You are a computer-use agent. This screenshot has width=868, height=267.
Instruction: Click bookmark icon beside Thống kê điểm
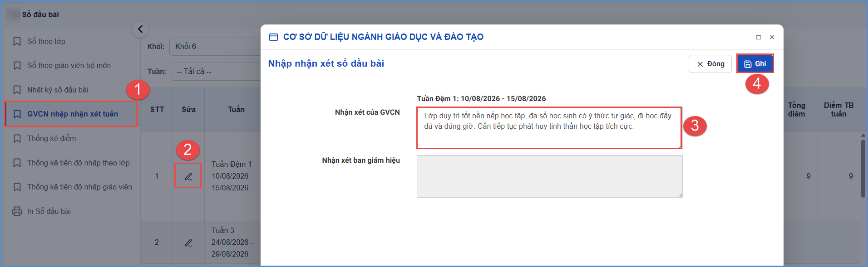17,138
